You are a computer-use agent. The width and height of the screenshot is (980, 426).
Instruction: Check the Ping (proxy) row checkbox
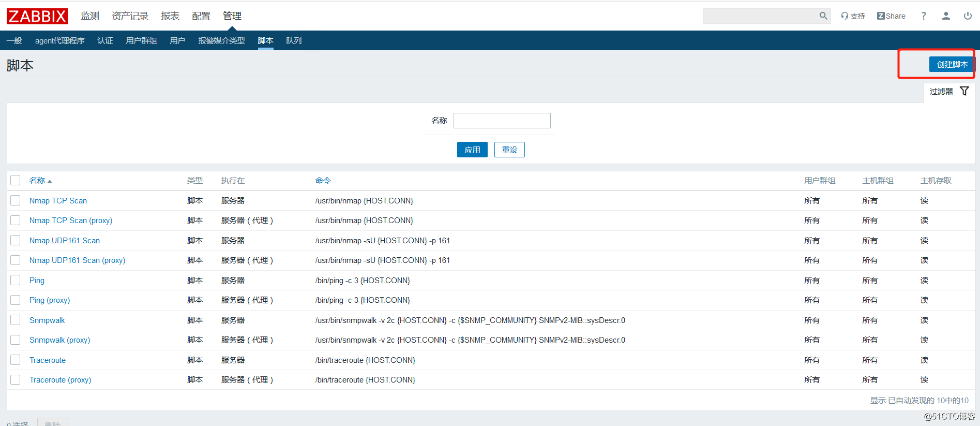(x=16, y=300)
